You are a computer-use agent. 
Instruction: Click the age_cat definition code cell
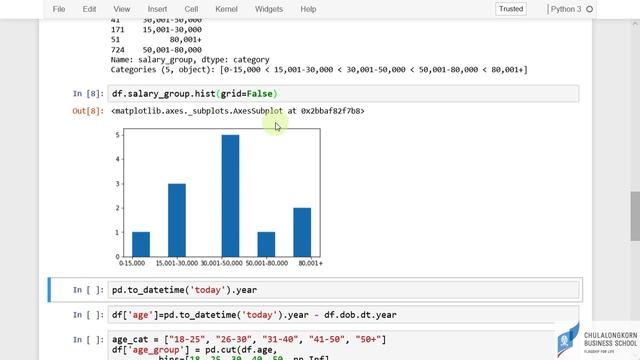343,346
